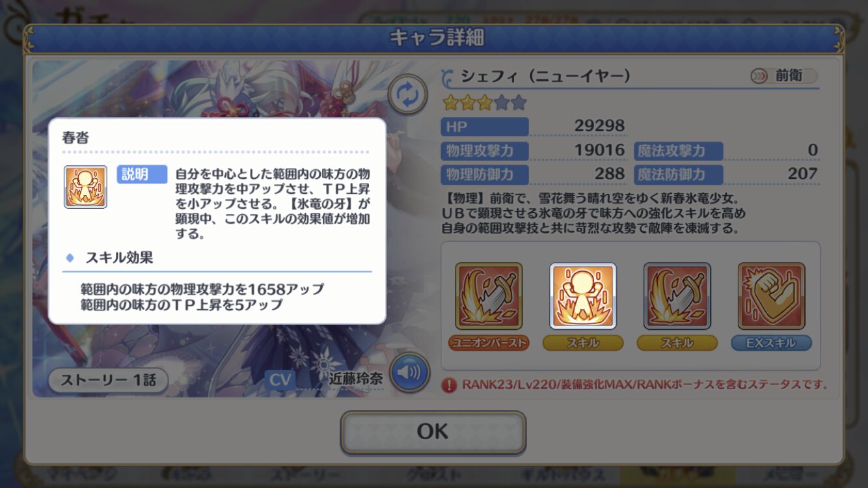The image size is (868, 488).
Task: Select the 前衛 position badge
Action: (784, 75)
